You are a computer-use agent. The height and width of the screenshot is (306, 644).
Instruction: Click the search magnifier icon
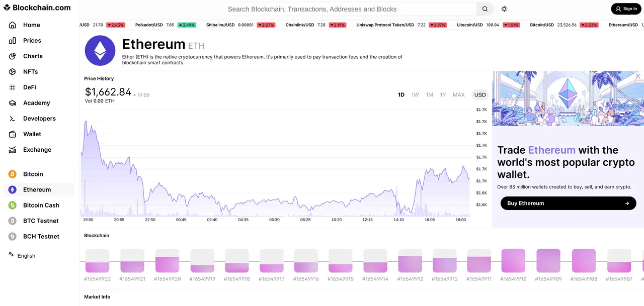click(x=485, y=9)
